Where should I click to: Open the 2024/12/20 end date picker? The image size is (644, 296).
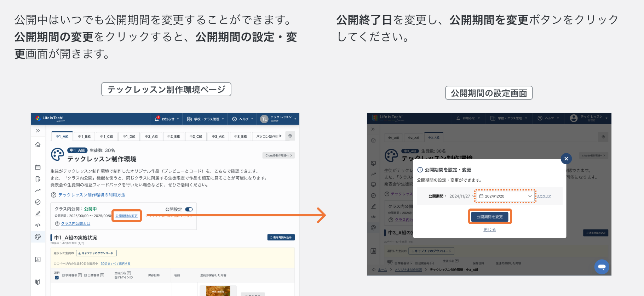point(506,196)
